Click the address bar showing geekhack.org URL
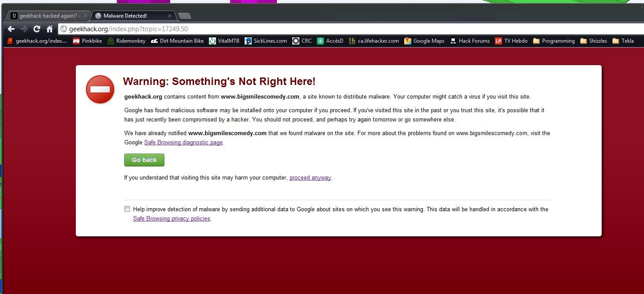This screenshot has height=294, width=644. click(309, 29)
